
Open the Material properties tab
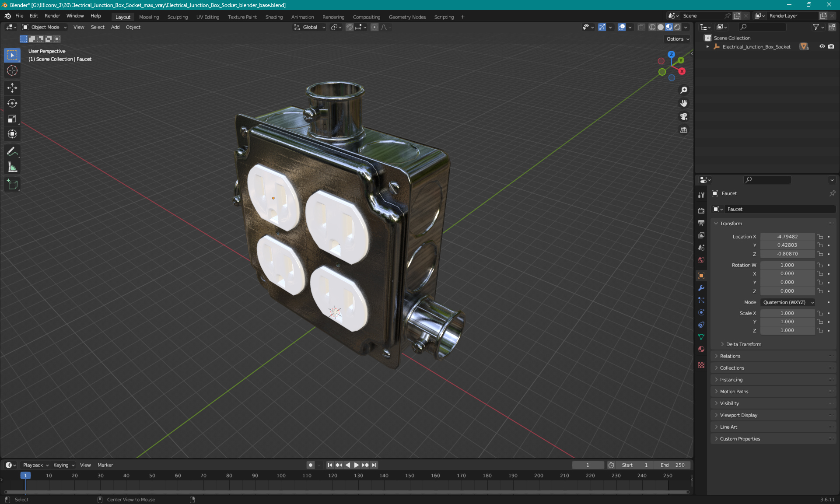(701, 349)
